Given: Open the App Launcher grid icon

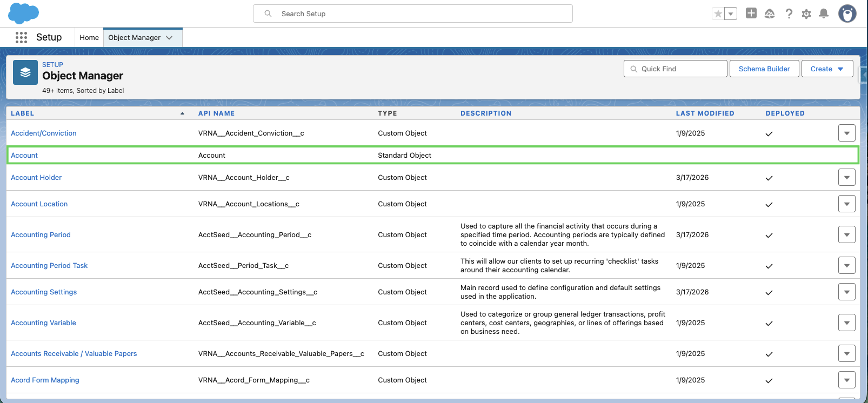Looking at the screenshot, I should coord(21,37).
